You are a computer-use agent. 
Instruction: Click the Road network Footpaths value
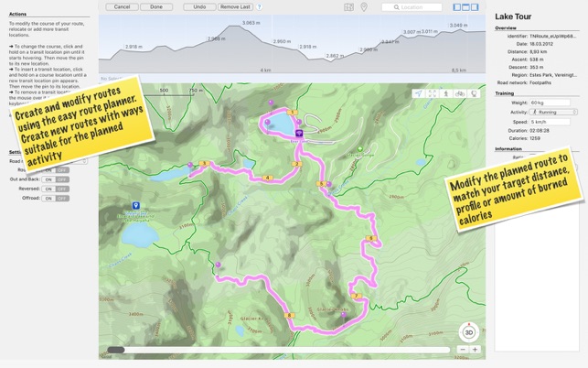pyautogui.click(x=540, y=82)
